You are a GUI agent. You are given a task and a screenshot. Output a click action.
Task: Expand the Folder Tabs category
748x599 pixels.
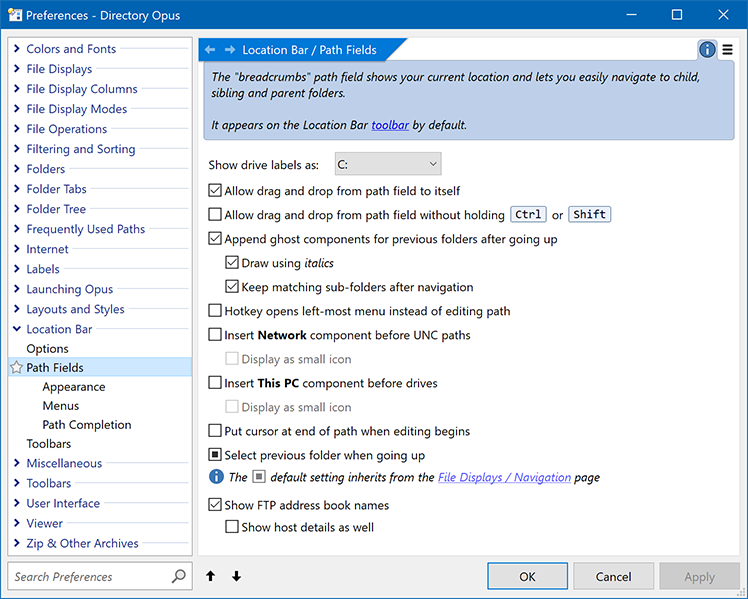click(x=17, y=188)
